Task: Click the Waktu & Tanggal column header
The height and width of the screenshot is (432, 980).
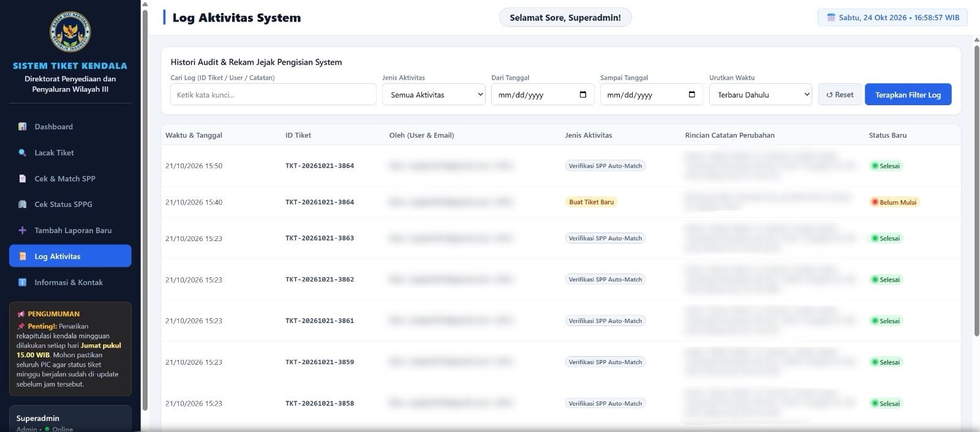Action: click(x=194, y=135)
